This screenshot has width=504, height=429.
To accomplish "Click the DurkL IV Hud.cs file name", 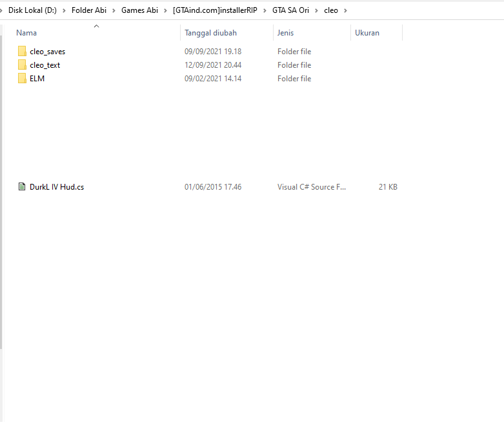I will click(x=57, y=186).
